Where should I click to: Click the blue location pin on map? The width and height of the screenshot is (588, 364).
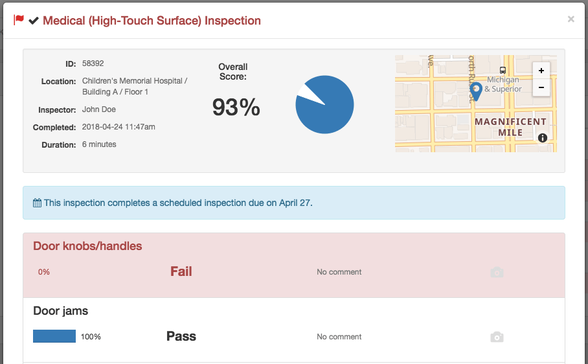pos(476,92)
